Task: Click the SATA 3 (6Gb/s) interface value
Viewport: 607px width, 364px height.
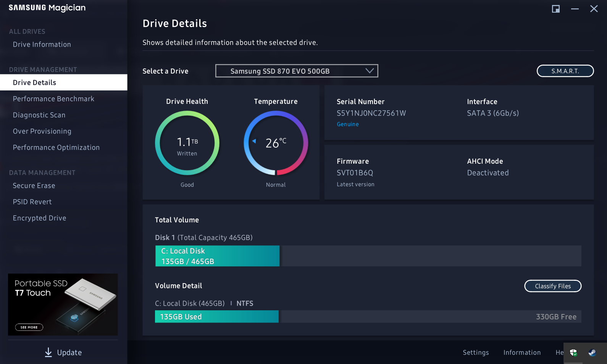Action: point(493,113)
